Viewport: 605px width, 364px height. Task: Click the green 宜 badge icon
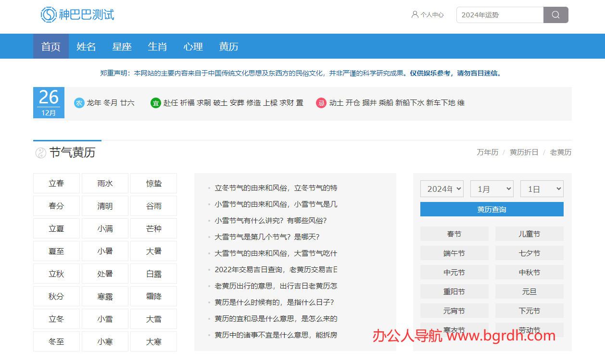pyautogui.click(x=155, y=103)
